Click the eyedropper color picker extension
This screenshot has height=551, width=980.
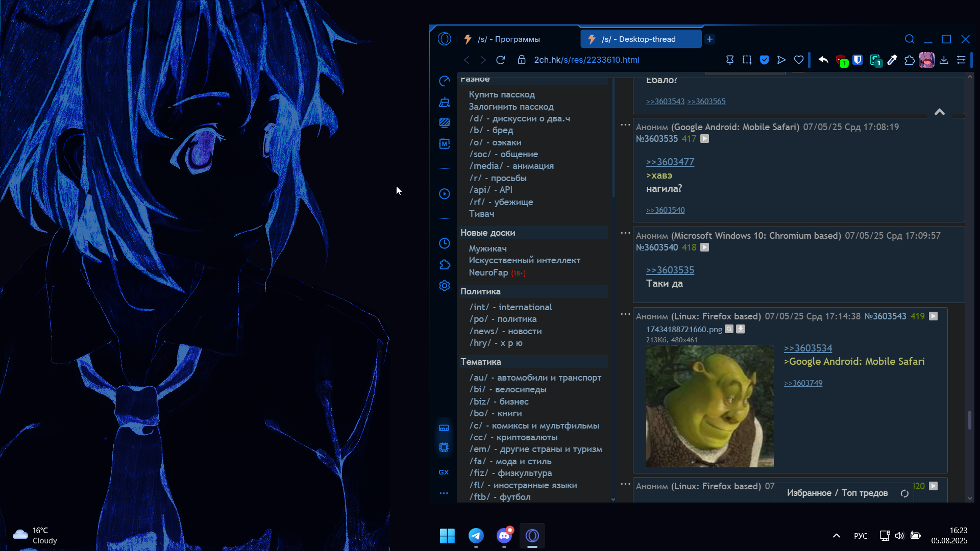click(892, 60)
